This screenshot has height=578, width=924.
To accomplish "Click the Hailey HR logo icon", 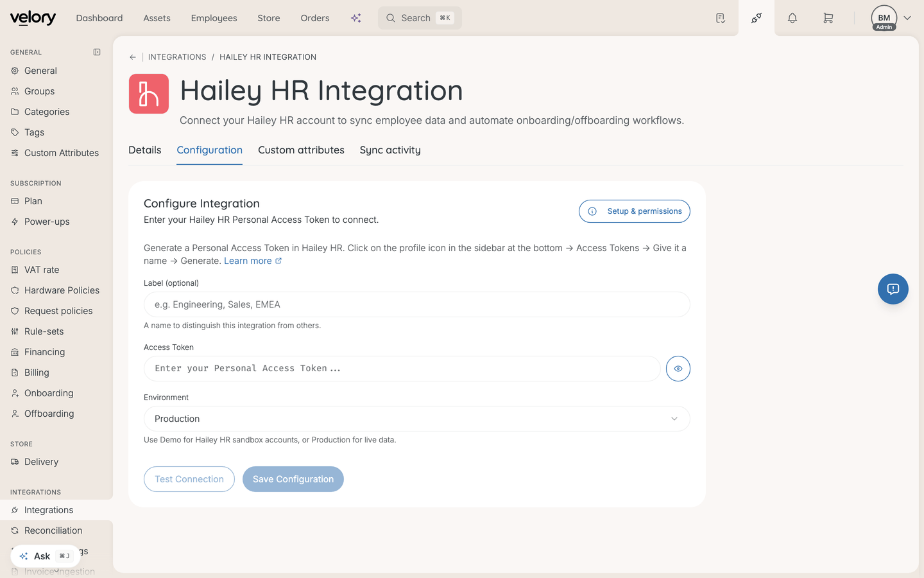I will (149, 94).
